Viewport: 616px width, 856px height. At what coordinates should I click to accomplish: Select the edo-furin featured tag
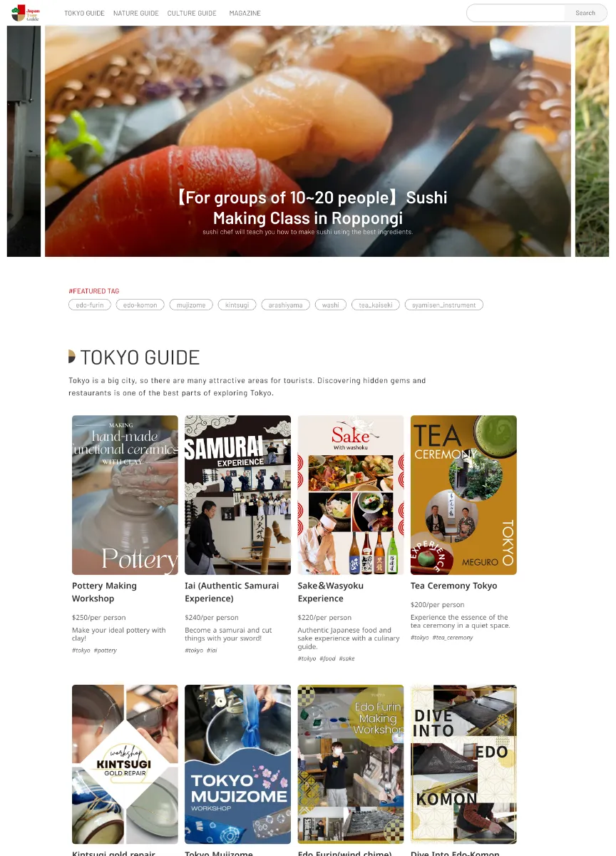point(90,305)
